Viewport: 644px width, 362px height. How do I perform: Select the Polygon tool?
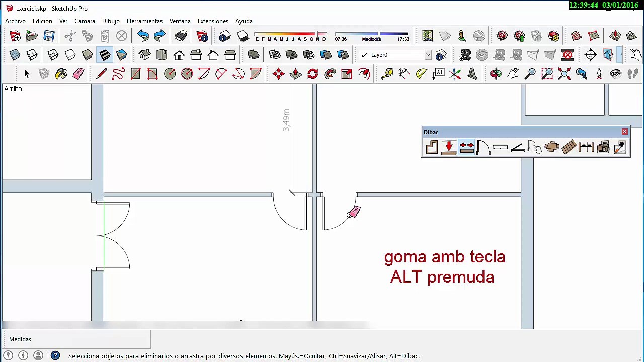tap(187, 74)
